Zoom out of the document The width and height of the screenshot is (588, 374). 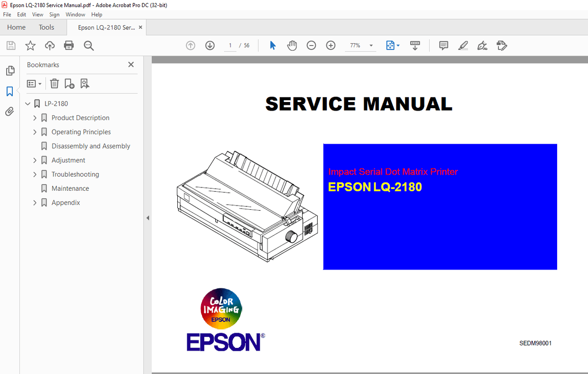pyautogui.click(x=311, y=45)
